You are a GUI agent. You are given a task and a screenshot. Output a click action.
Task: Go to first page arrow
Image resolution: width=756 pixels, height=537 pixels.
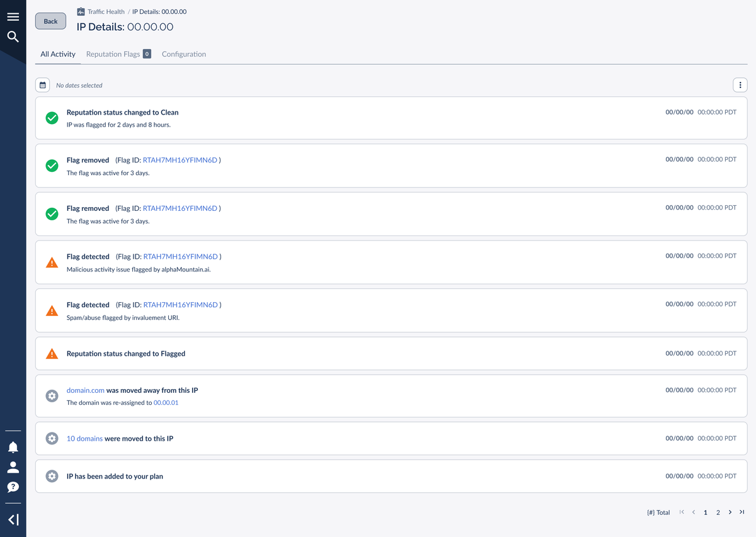tap(682, 512)
